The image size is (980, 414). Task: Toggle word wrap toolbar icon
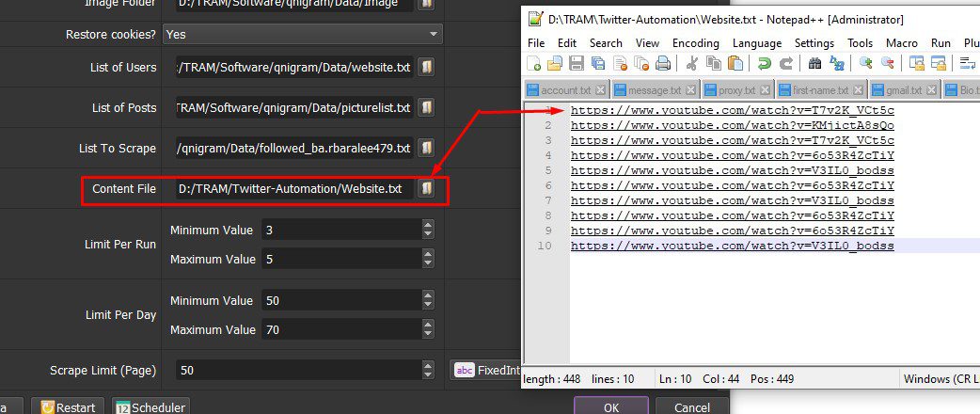coord(968,63)
